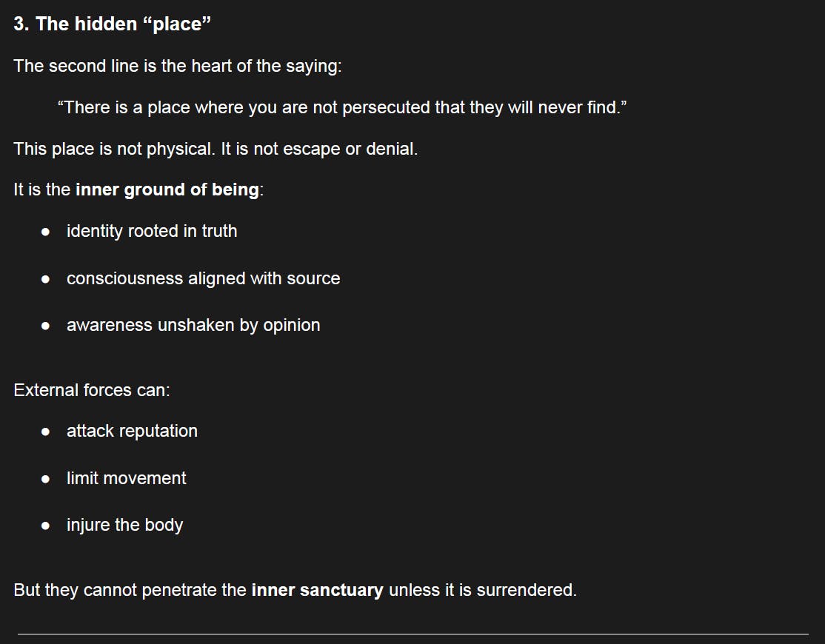Click the indented quote about a place
Image resolution: width=825 pixels, height=644 pixels.
pos(342,107)
